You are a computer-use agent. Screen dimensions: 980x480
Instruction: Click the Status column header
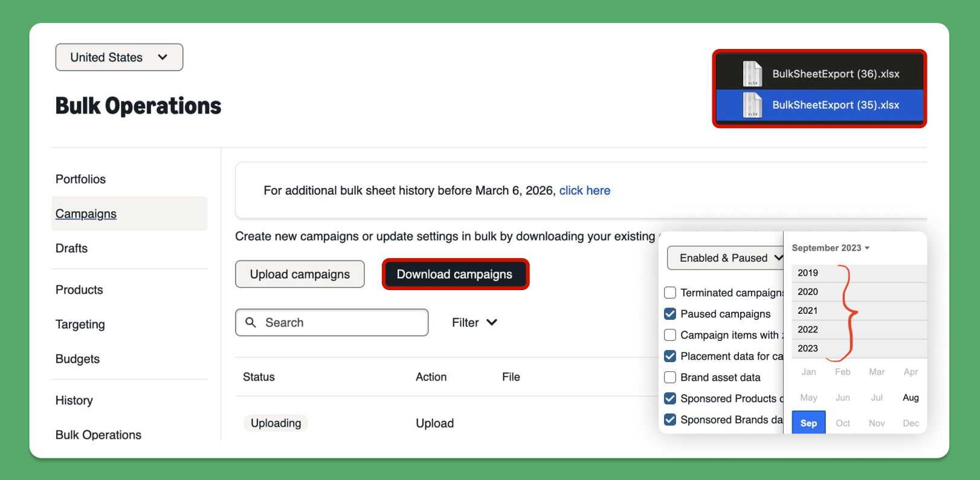[x=259, y=377]
